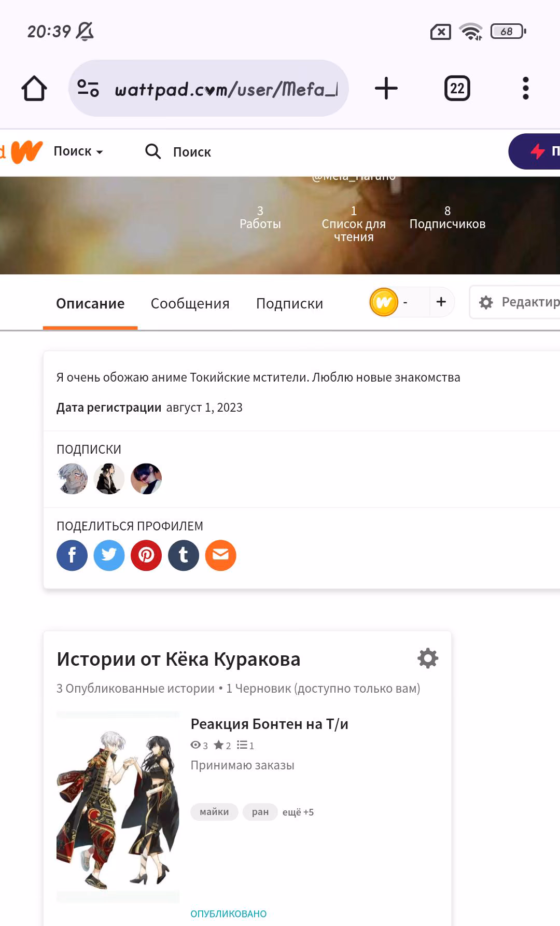Viewport: 560px width, 926px height.
Task: Open the stories section gear settings
Action: [x=428, y=658]
